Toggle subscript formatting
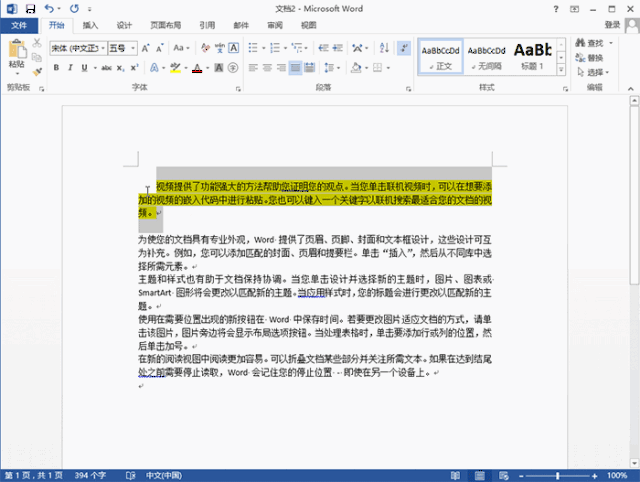Image resolution: width=640 pixels, height=482 pixels. click(120, 68)
